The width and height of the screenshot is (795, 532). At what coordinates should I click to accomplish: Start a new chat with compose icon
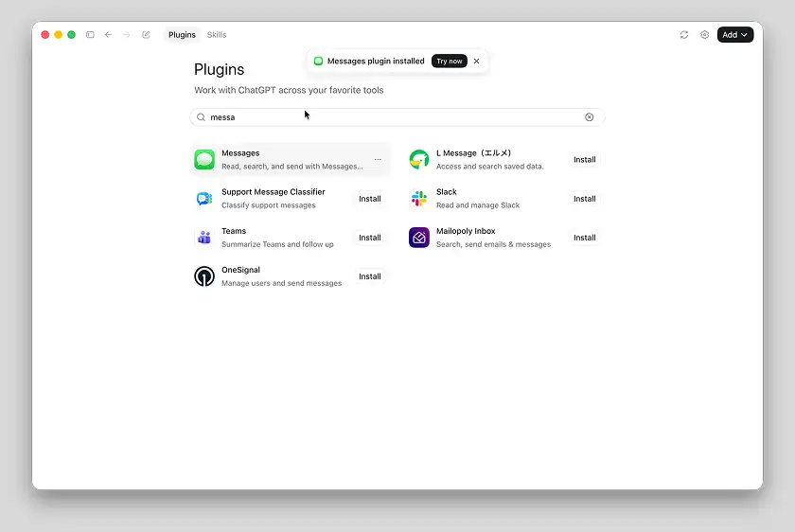(146, 34)
